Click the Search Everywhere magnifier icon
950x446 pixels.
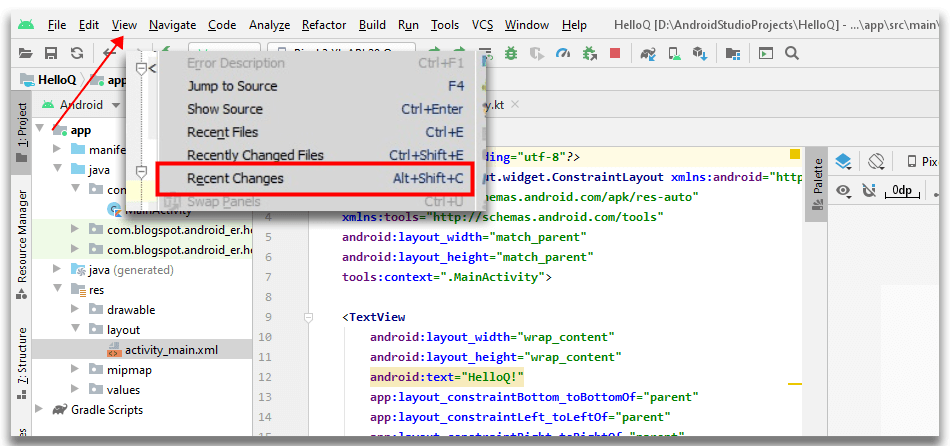[x=792, y=53]
